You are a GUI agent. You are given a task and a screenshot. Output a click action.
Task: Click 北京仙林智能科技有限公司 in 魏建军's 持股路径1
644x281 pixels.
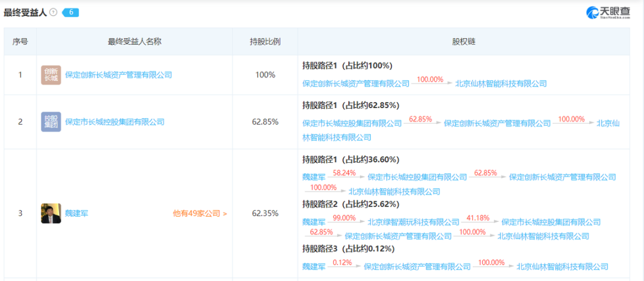pos(394,192)
